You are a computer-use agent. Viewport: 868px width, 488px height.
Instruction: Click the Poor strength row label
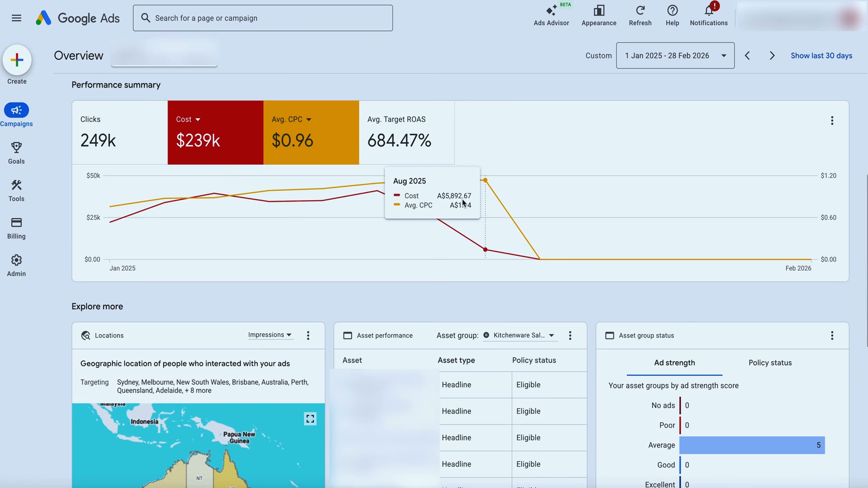click(667, 425)
